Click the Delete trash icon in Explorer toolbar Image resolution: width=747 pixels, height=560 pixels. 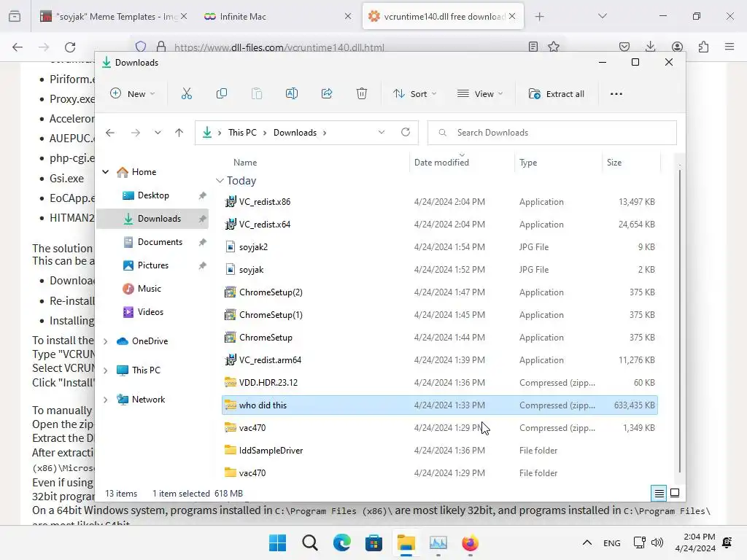tap(362, 94)
